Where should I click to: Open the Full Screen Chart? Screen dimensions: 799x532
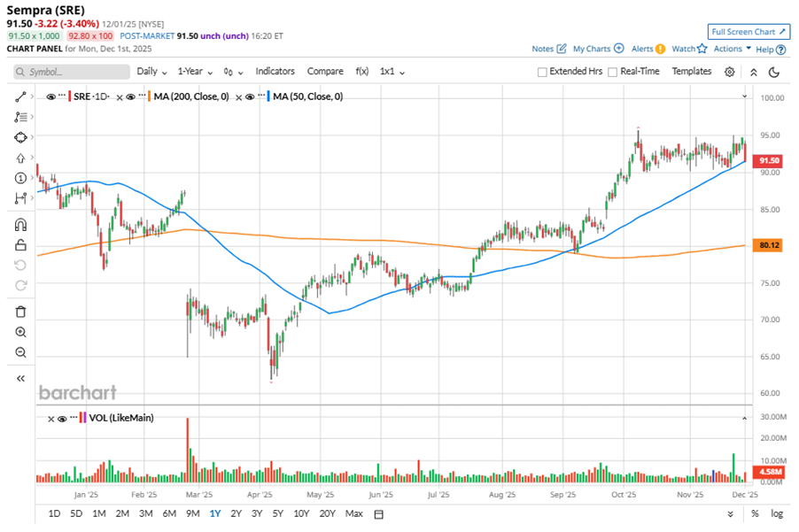[749, 32]
